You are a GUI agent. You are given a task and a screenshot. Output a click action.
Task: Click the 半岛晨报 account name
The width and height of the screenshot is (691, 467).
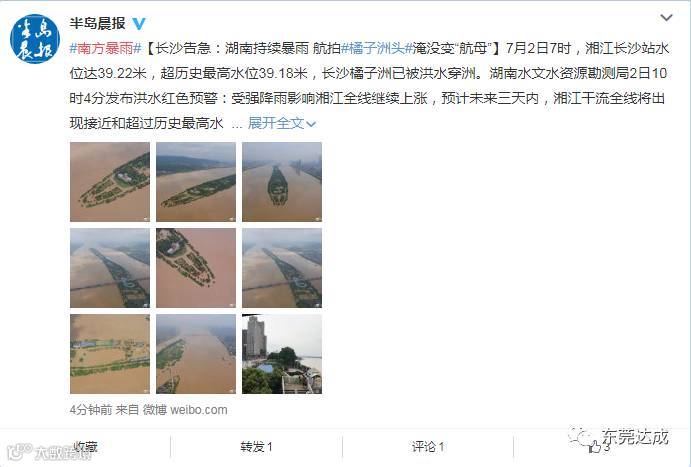point(97,23)
